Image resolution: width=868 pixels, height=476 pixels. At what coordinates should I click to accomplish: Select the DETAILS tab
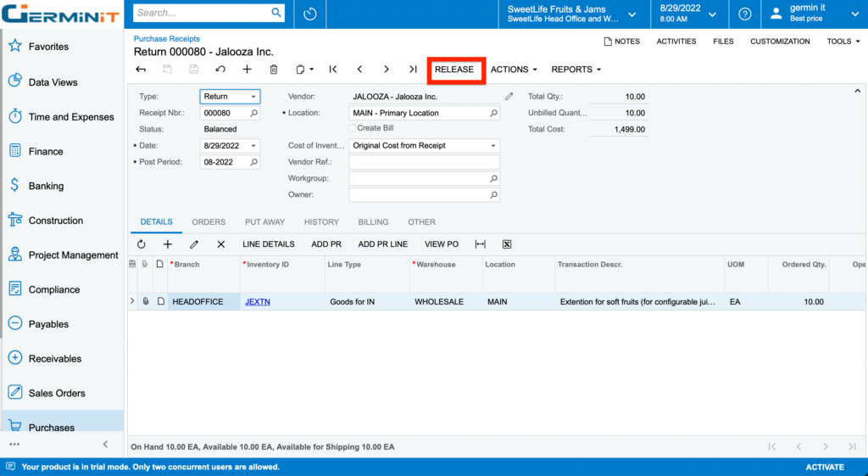tap(156, 221)
